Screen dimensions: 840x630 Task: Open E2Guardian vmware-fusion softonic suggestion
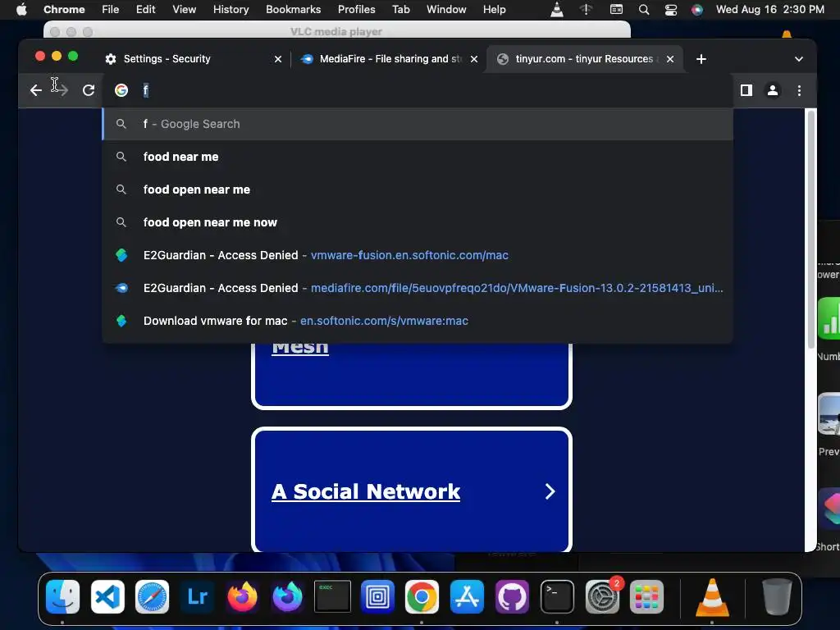(x=418, y=255)
